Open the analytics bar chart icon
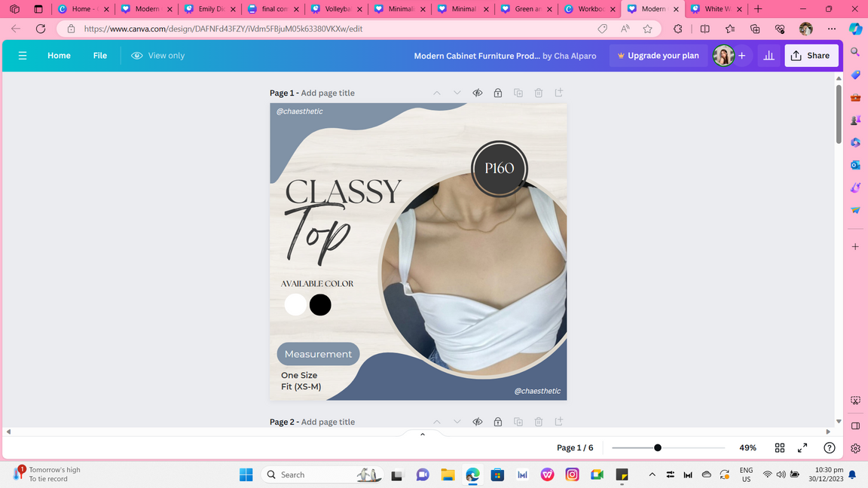This screenshot has height=488, width=868. 769,56
